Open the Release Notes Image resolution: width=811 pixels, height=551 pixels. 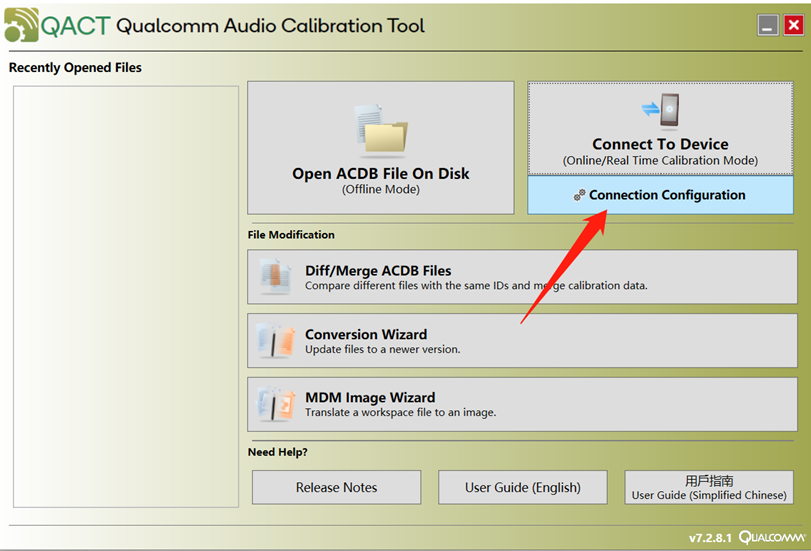coord(337,487)
